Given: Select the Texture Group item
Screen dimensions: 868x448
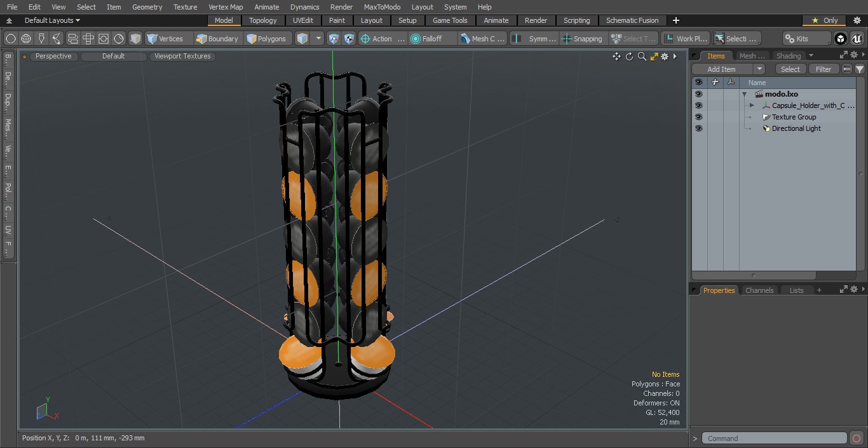Looking at the screenshot, I should coord(794,117).
